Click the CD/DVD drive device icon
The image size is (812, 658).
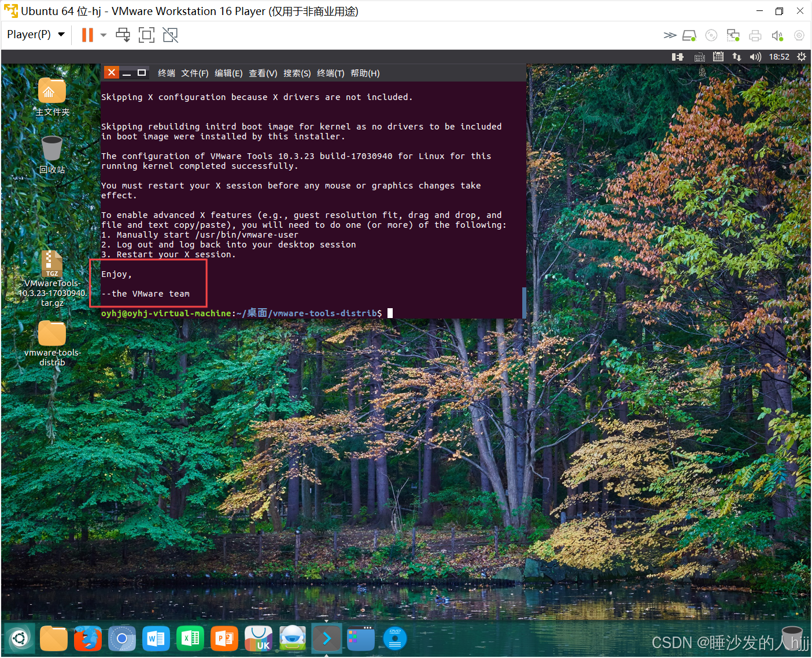point(711,36)
